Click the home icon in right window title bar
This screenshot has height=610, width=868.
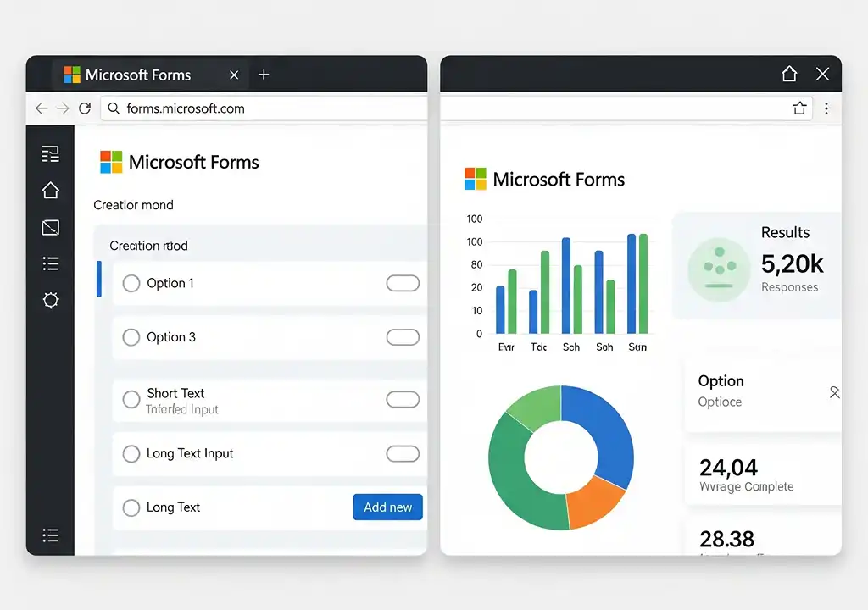[x=789, y=74]
